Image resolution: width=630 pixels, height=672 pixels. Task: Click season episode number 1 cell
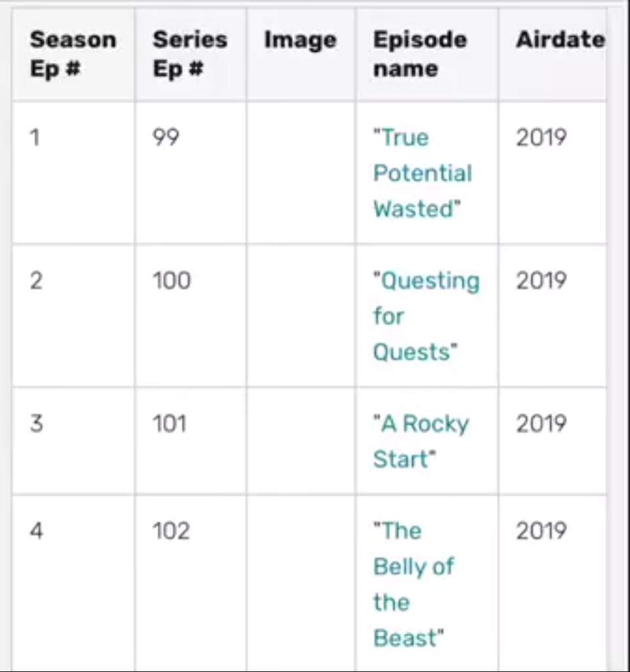(x=73, y=173)
